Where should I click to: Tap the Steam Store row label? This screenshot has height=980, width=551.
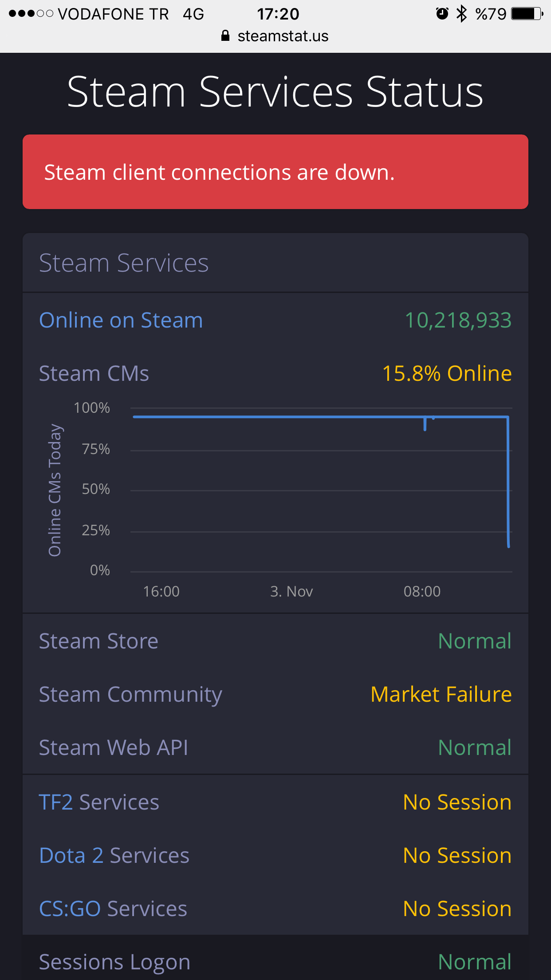(x=98, y=641)
